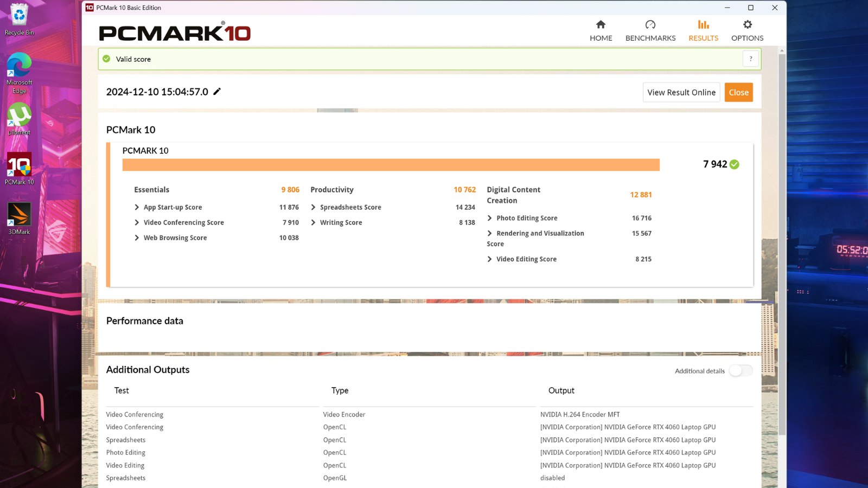Open the Benchmarks gauge icon
The image size is (868, 488).
pos(650,25)
